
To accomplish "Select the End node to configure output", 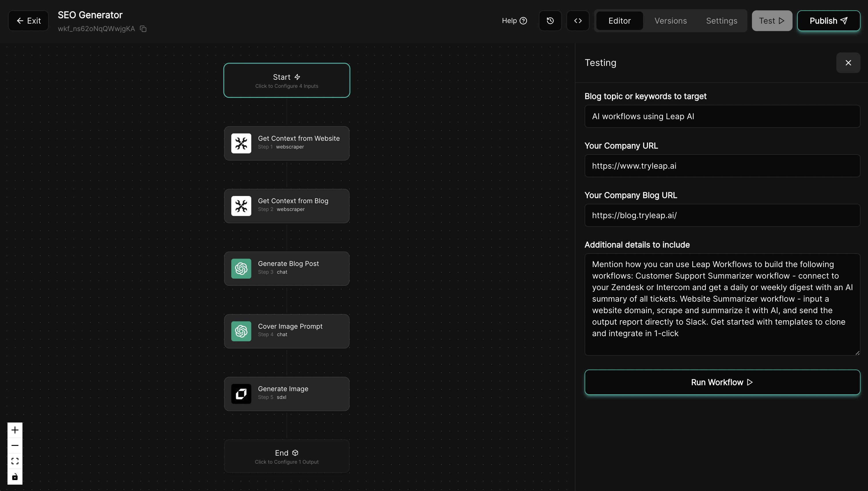I will pyautogui.click(x=287, y=456).
